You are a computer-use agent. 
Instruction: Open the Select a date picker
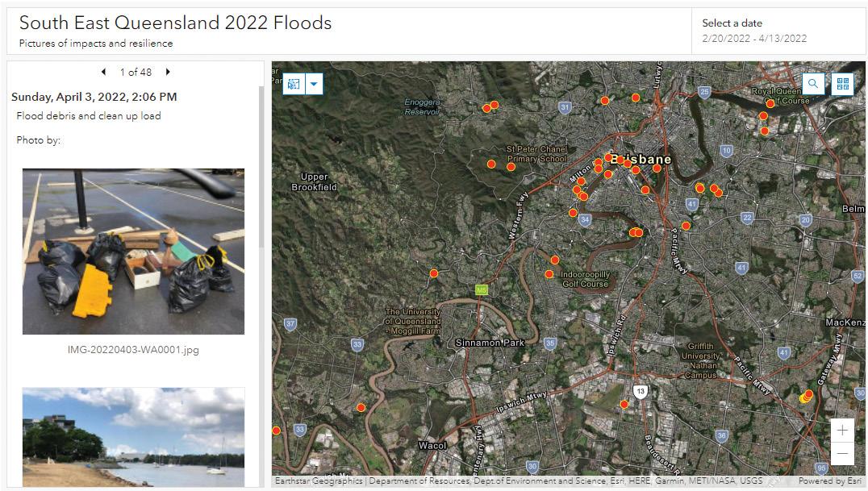click(x=732, y=23)
